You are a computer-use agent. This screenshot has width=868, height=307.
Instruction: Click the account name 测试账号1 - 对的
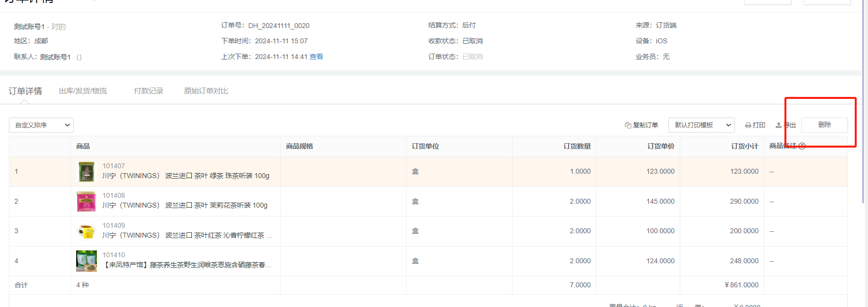click(40, 27)
